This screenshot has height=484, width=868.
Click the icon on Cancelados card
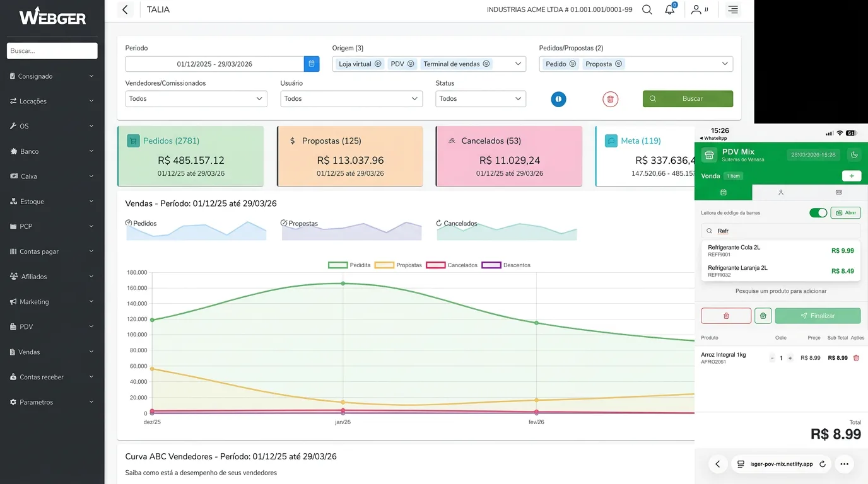pos(452,141)
